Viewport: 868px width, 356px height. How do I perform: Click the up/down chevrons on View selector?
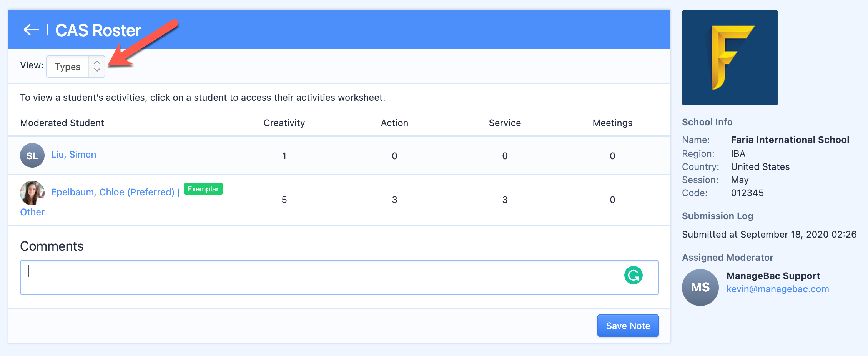97,67
